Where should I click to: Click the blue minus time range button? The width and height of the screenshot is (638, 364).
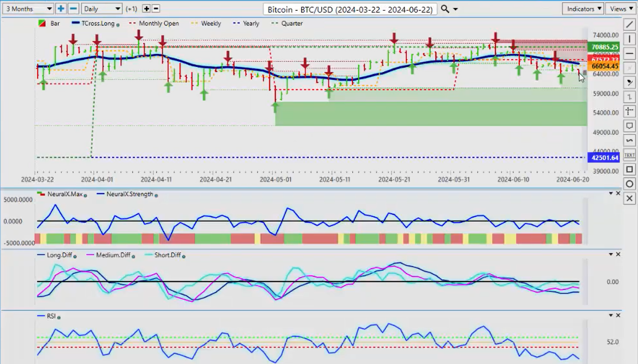pos(73,9)
